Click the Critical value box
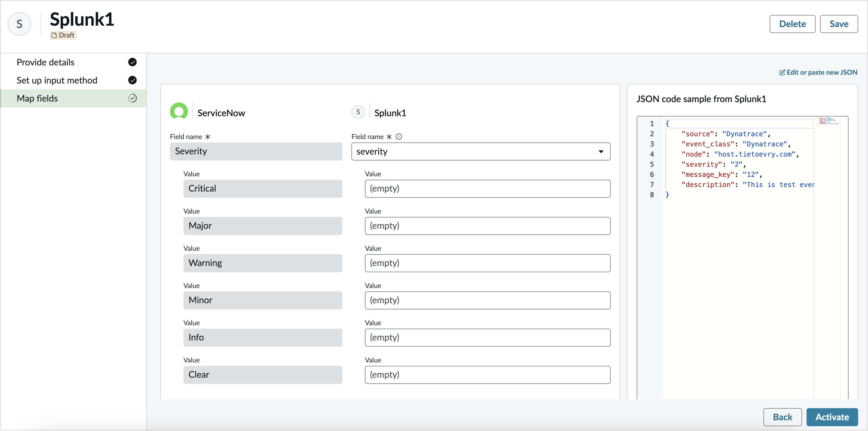Screen dimensions: 868x431 point(263,188)
